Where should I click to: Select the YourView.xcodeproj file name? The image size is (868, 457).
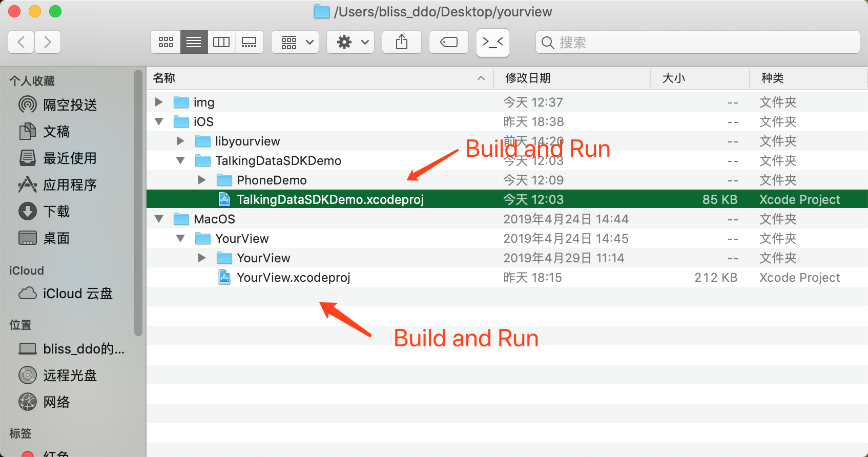pyautogui.click(x=294, y=277)
